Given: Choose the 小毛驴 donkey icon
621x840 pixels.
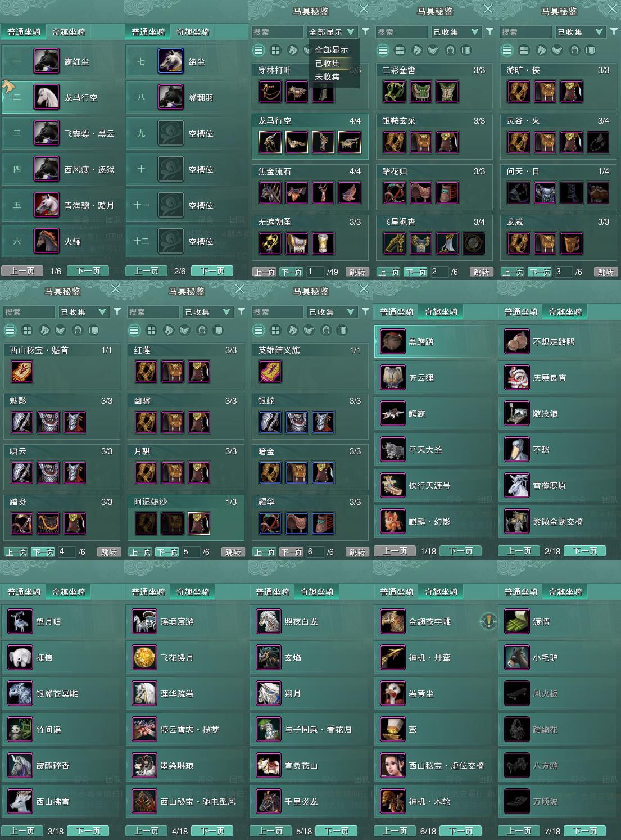Looking at the screenshot, I should (517, 657).
